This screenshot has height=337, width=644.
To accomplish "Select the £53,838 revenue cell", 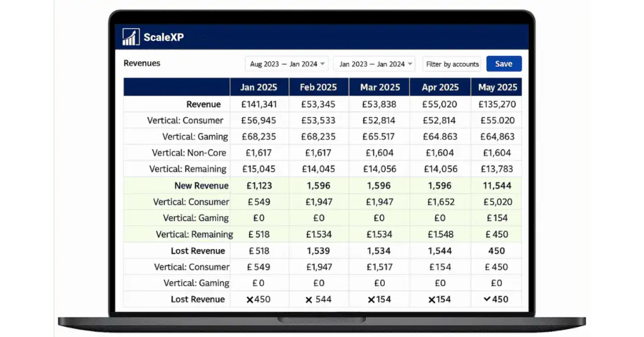I will (379, 104).
